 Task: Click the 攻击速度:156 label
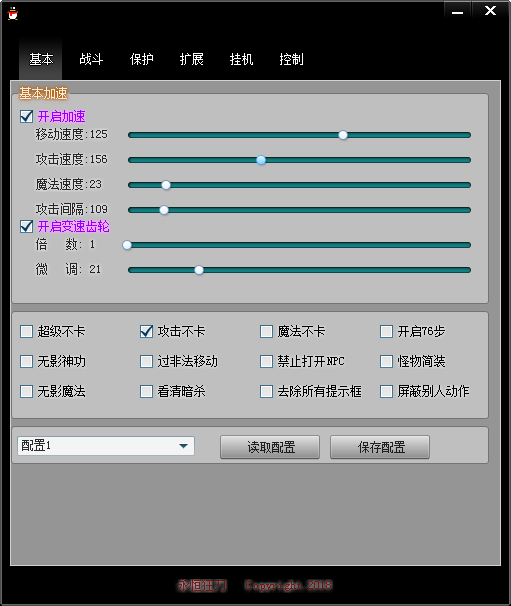(x=72, y=159)
